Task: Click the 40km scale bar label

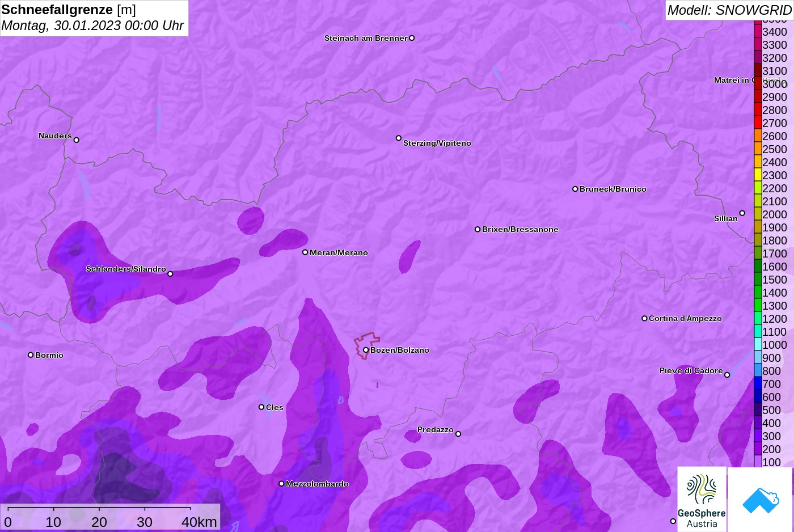Action: coord(199,522)
